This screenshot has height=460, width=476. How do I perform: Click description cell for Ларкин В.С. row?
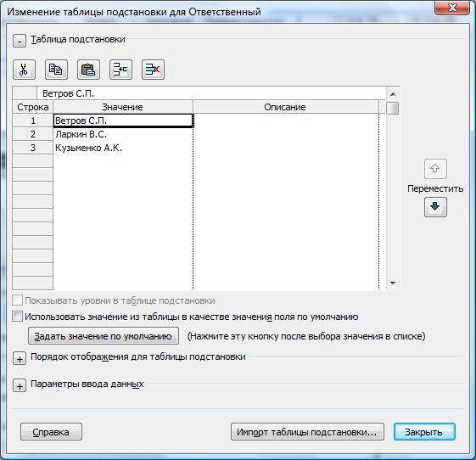(x=286, y=134)
